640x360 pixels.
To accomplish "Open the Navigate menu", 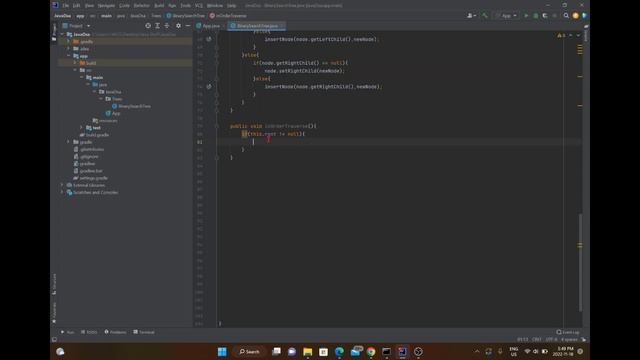I will click(x=106, y=6).
